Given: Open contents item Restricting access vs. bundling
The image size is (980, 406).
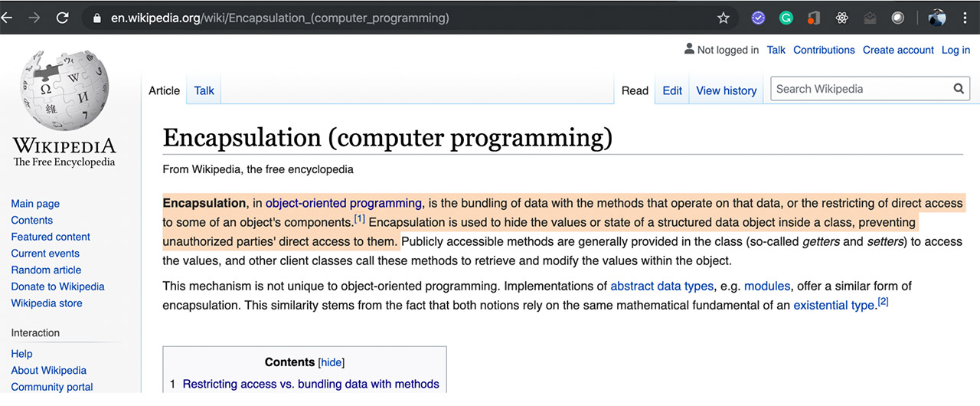Looking at the screenshot, I should [311, 384].
